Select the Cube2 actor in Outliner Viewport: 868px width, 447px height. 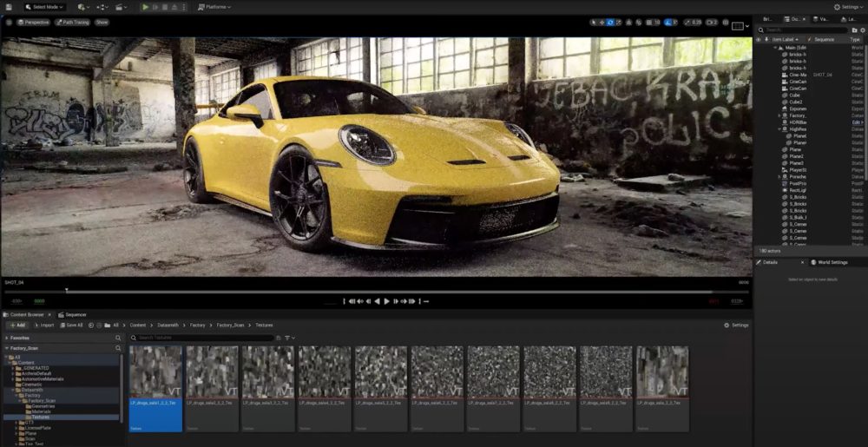pyautogui.click(x=795, y=102)
